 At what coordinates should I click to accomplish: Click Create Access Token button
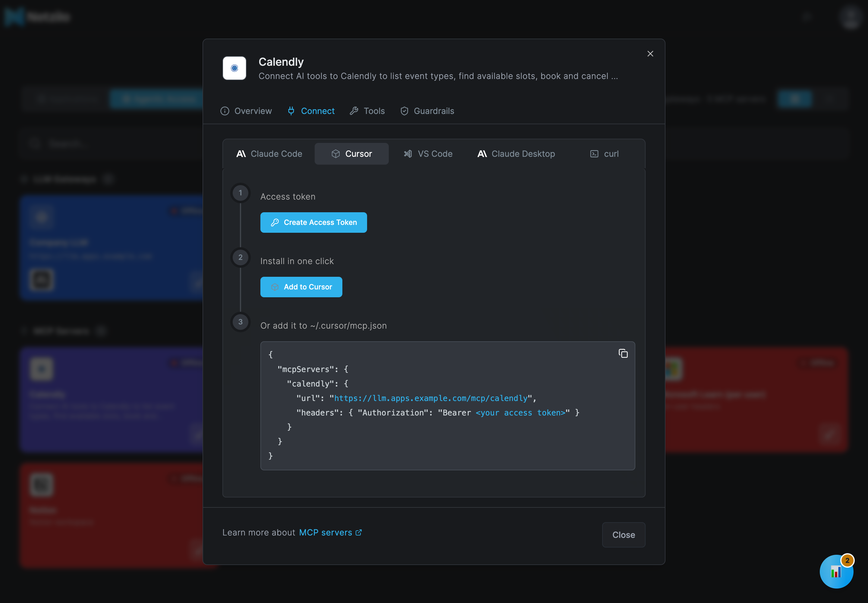[x=313, y=222]
